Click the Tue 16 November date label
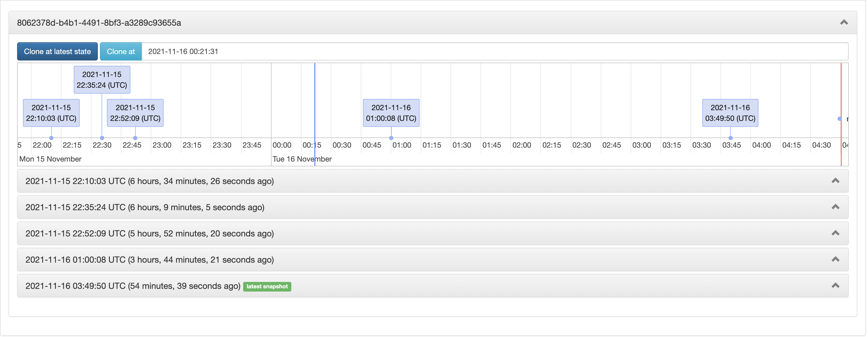The image size is (868, 337). point(302,159)
